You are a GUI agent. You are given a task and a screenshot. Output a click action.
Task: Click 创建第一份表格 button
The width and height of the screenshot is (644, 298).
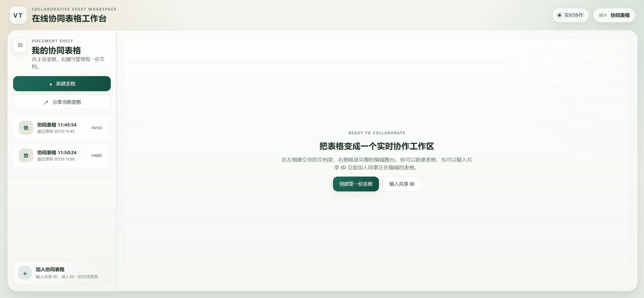356,184
